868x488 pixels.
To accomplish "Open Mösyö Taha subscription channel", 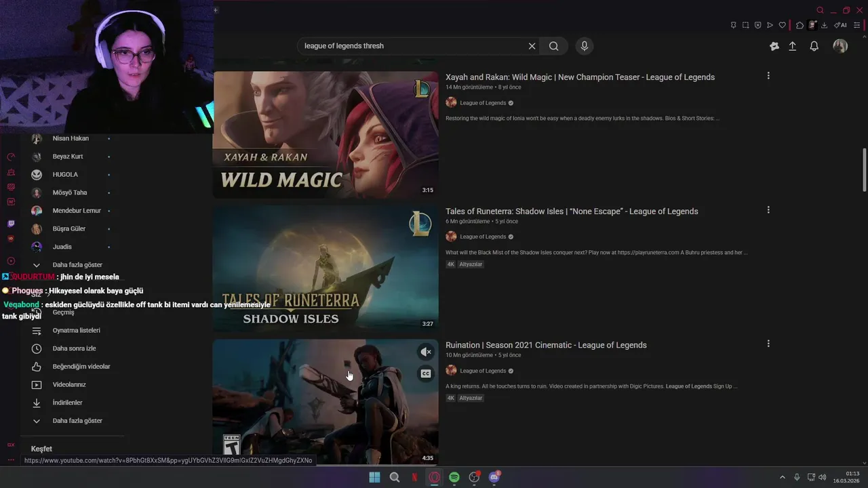I will [70, 192].
